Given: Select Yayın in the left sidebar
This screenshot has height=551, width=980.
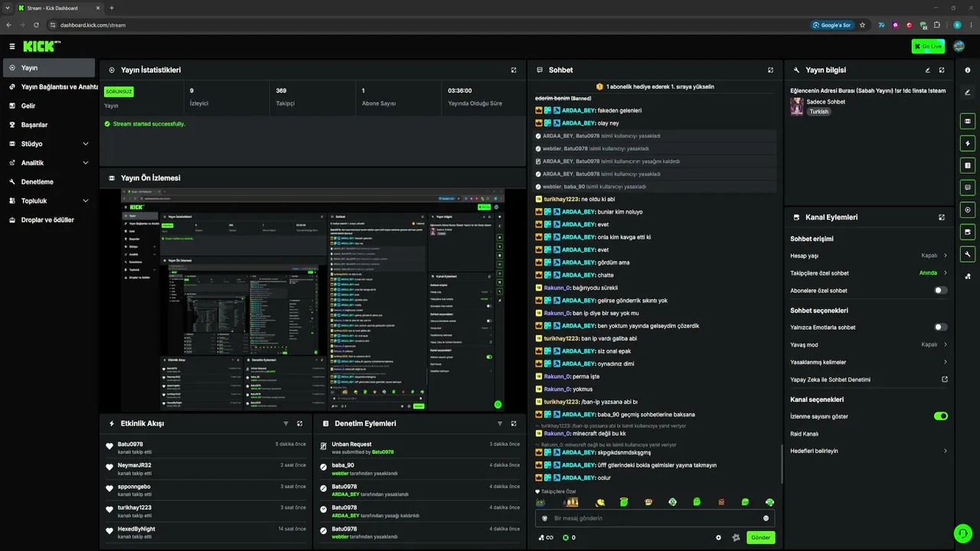Looking at the screenshot, I should 49,68.
